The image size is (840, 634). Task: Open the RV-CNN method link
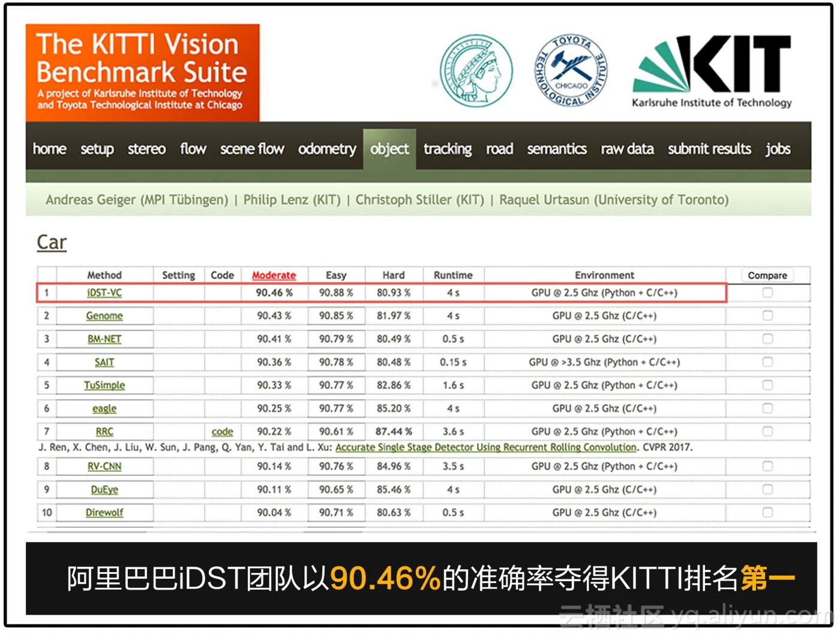pos(104,466)
